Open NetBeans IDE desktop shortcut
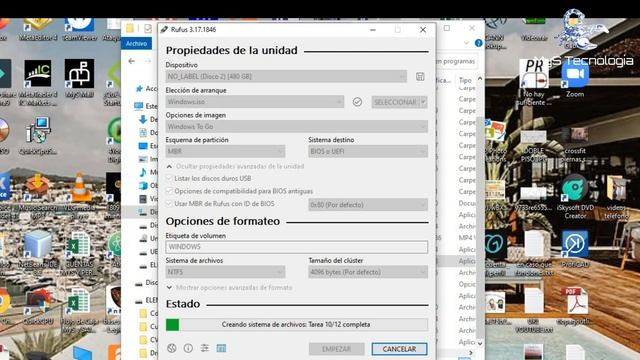640x360 pixels. point(38,250)
